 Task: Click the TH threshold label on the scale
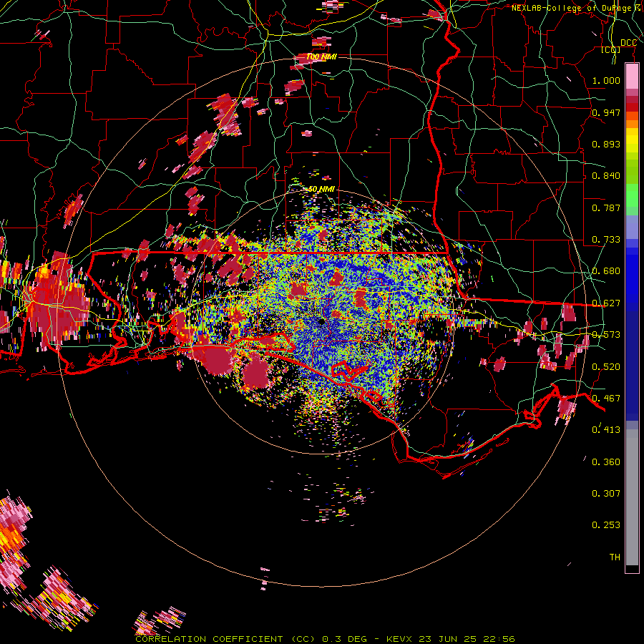(615, 557)
